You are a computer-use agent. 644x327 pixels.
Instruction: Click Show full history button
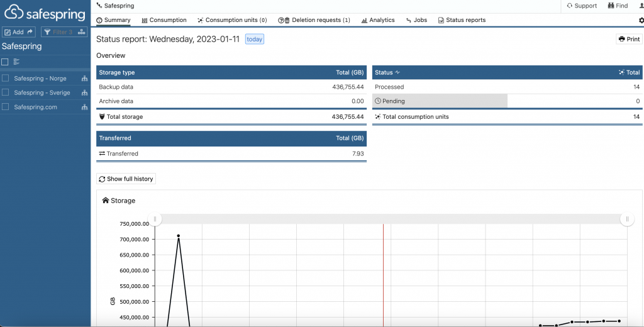[126, 179]
